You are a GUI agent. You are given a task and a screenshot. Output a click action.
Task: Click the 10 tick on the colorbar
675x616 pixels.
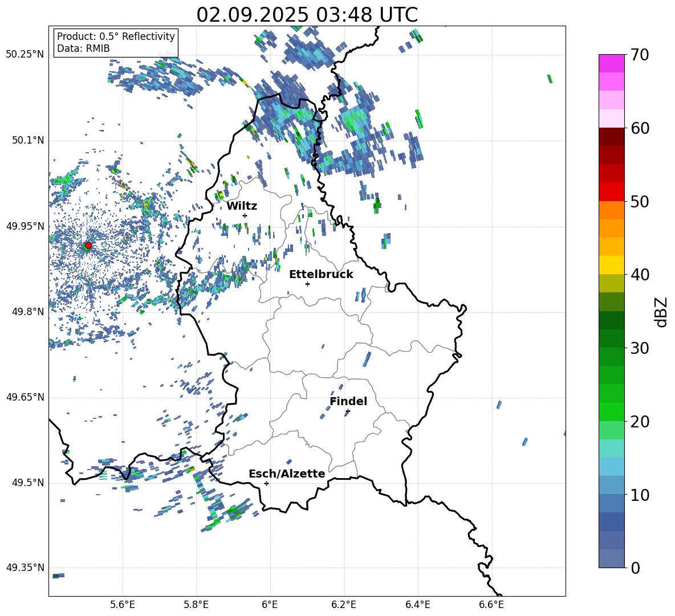click(640, 495)
